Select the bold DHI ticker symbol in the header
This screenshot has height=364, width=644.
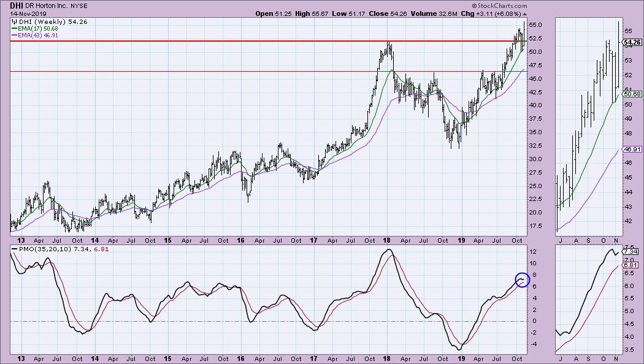[17, 6]
